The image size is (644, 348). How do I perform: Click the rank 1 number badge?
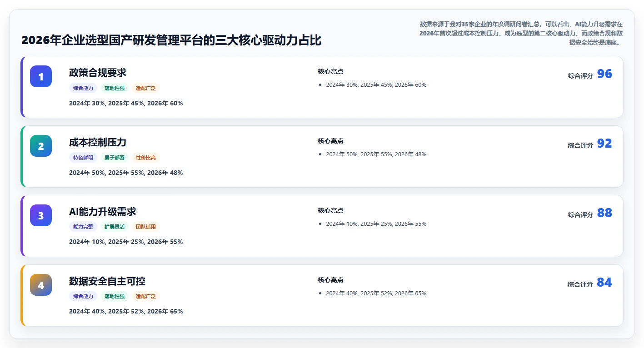(41, 76)
